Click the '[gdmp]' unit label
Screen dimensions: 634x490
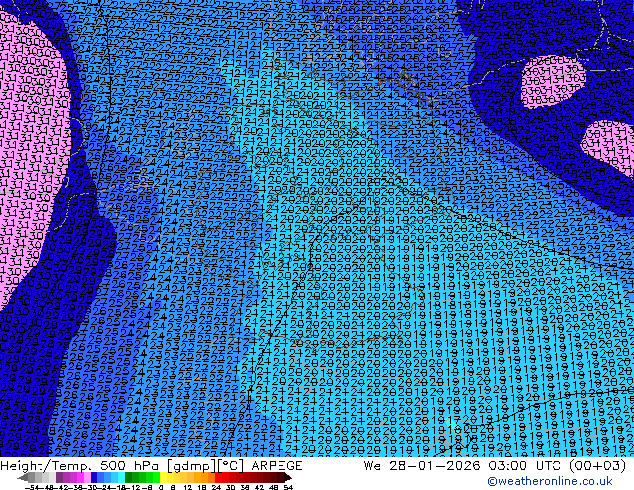point(192,466)
